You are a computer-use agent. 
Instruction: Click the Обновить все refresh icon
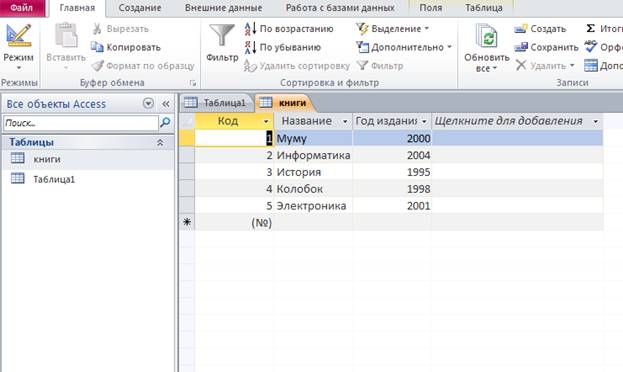(486, 37)
